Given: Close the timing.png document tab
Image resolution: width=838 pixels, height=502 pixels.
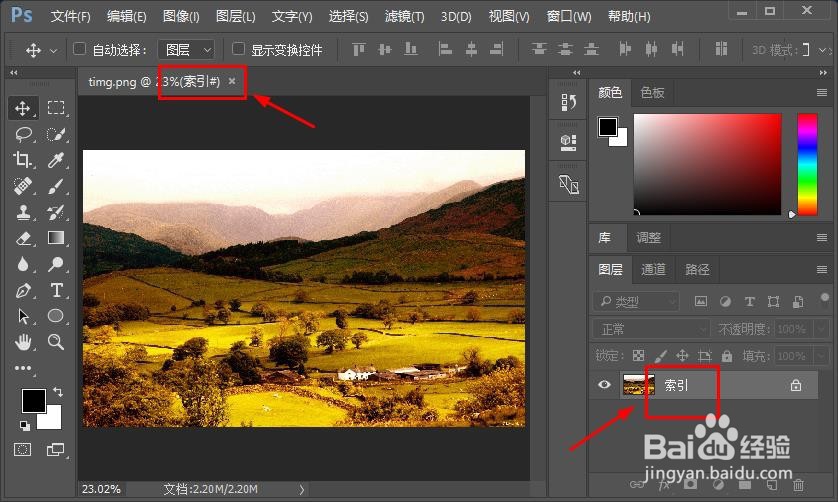Looking at the screenshot, I should coord(232,81).
